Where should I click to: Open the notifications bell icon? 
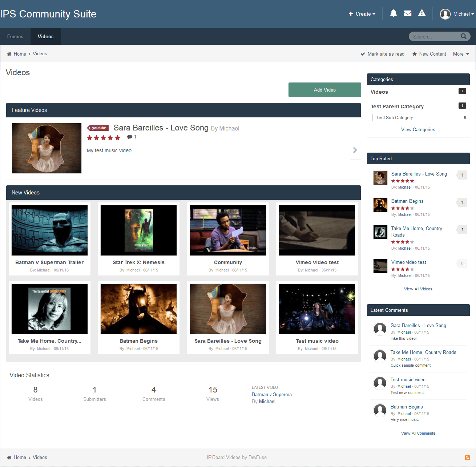[393, 13]
